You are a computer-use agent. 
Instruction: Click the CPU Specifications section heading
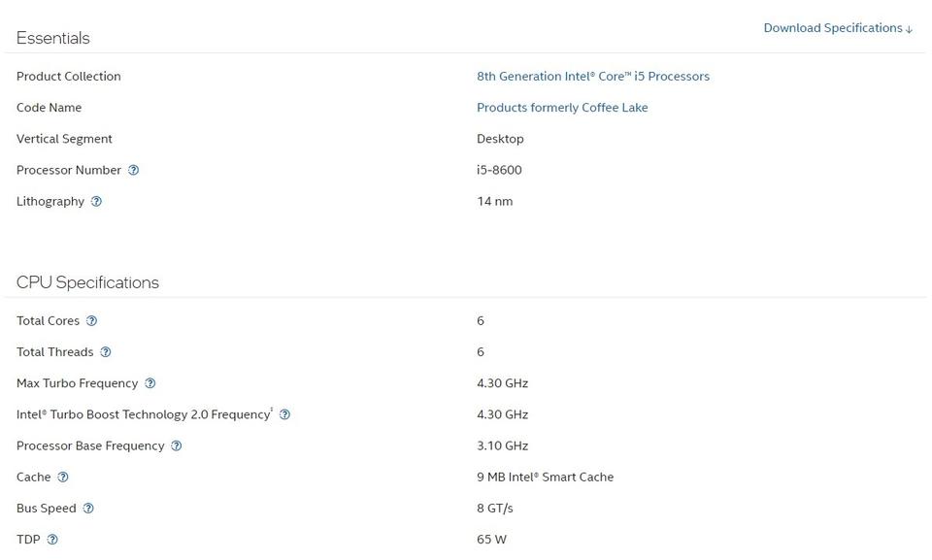click(87, 282)
